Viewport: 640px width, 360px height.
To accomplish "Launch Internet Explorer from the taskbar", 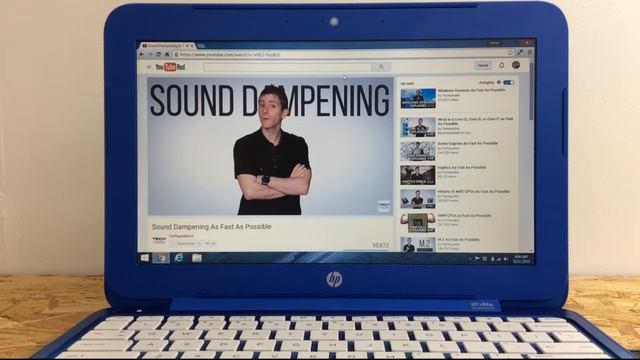I will [x=179, y=258].
